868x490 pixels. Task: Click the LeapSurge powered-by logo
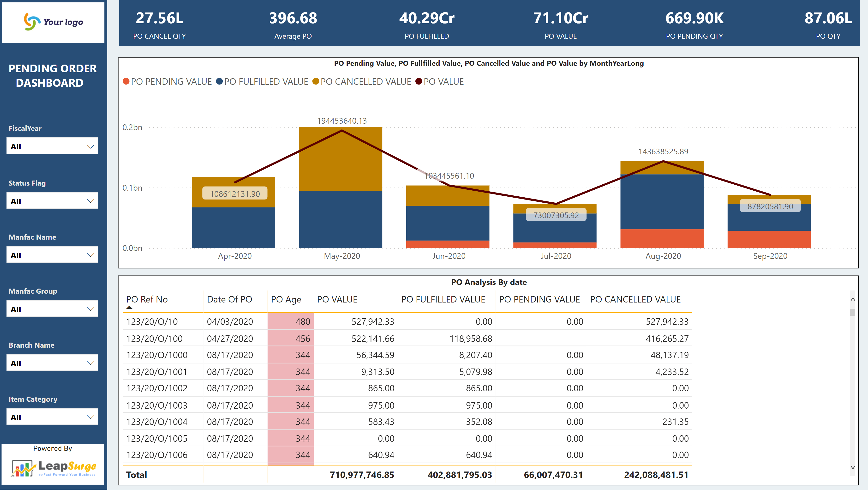(53, 467)
